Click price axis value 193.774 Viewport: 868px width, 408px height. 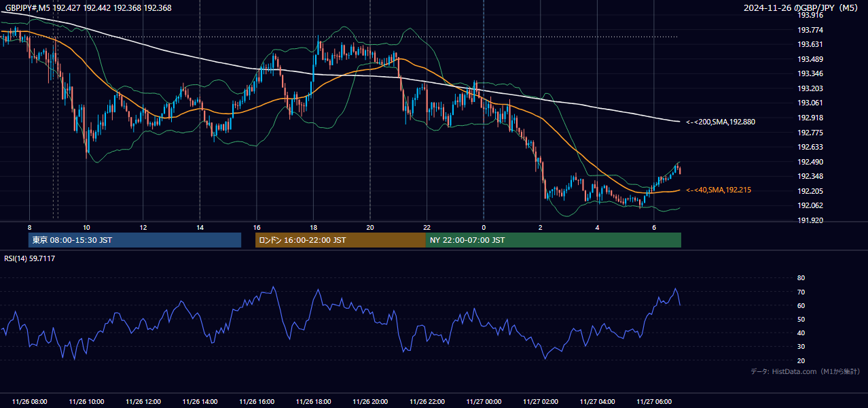[x=810, y=30]
